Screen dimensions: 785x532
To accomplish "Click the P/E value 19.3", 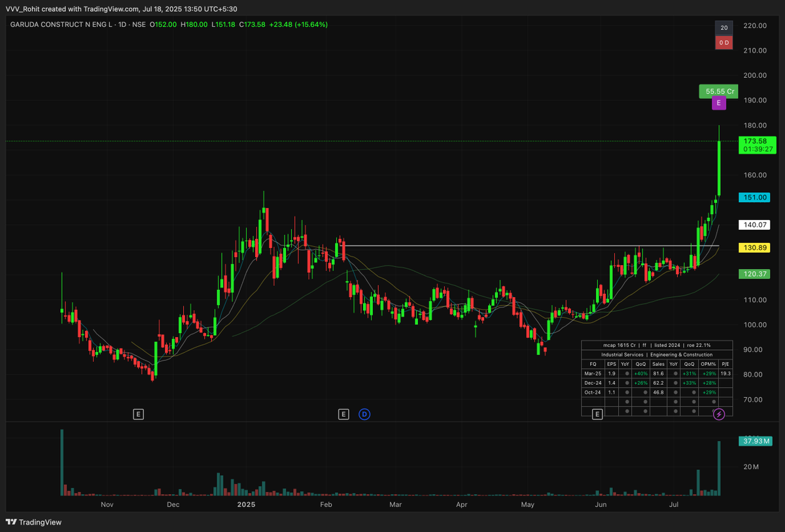I will click(x=725, y=373).
